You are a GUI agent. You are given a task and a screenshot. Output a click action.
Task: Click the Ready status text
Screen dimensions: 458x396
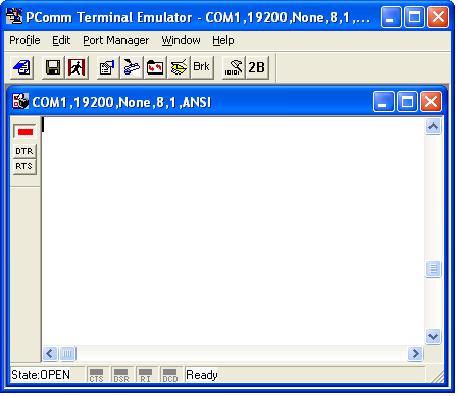click(202, 375)
